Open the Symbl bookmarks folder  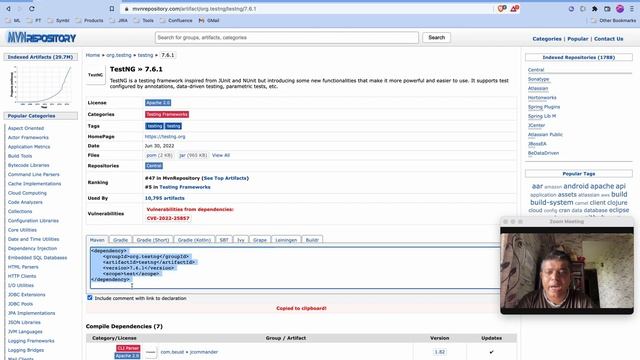click(58, 20)
